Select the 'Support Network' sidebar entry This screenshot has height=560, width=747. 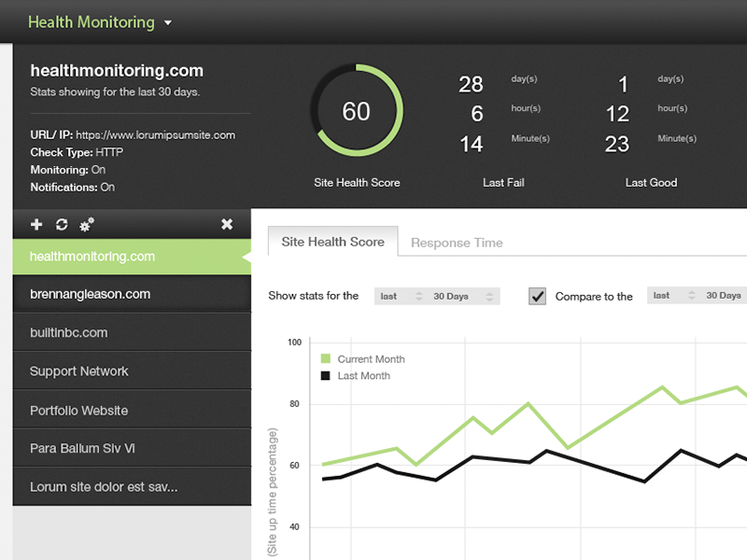132,371
